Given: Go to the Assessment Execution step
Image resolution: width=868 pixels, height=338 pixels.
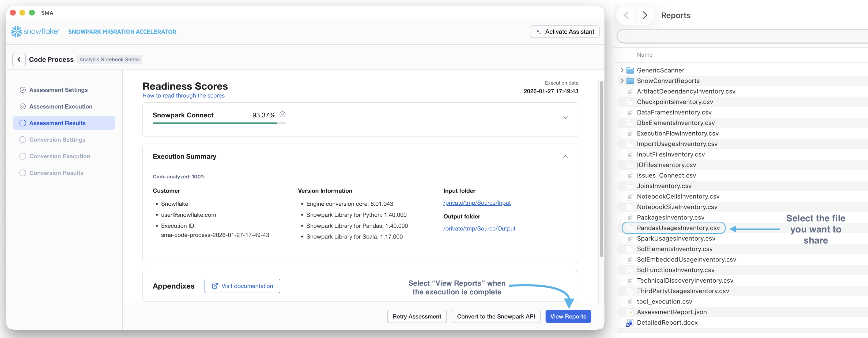Looking at the screenshot, I should tap(61, 107).
